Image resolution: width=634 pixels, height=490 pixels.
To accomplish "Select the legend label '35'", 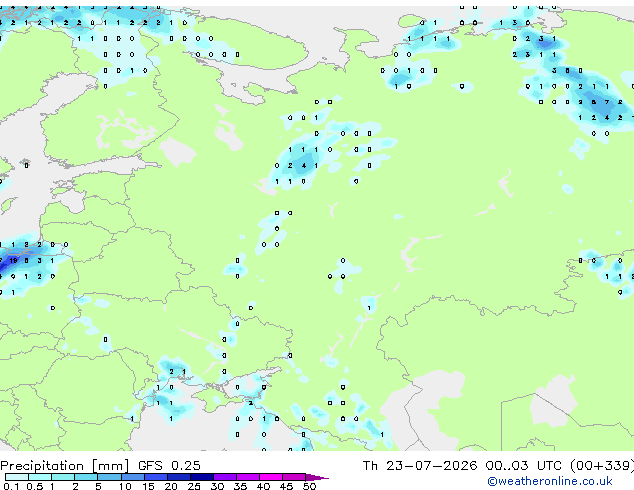I will [240, 486].
